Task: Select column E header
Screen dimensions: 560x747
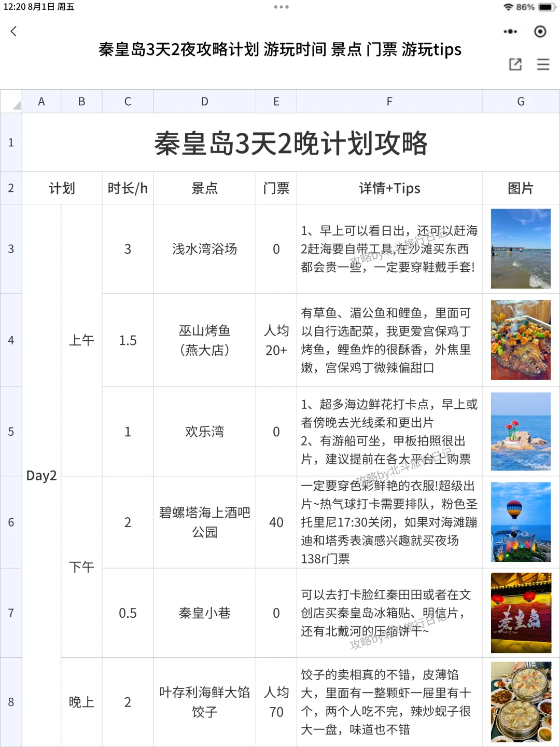Action: (x=276, y=102)
